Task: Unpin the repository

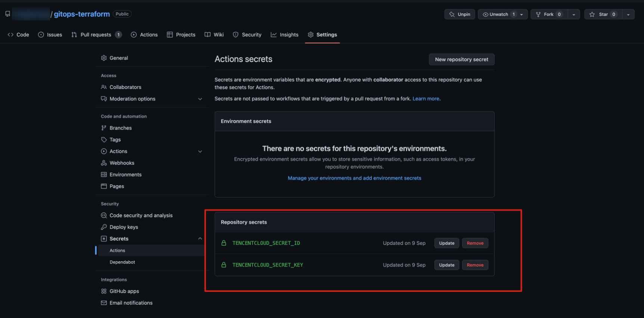Action: (459, 15)
